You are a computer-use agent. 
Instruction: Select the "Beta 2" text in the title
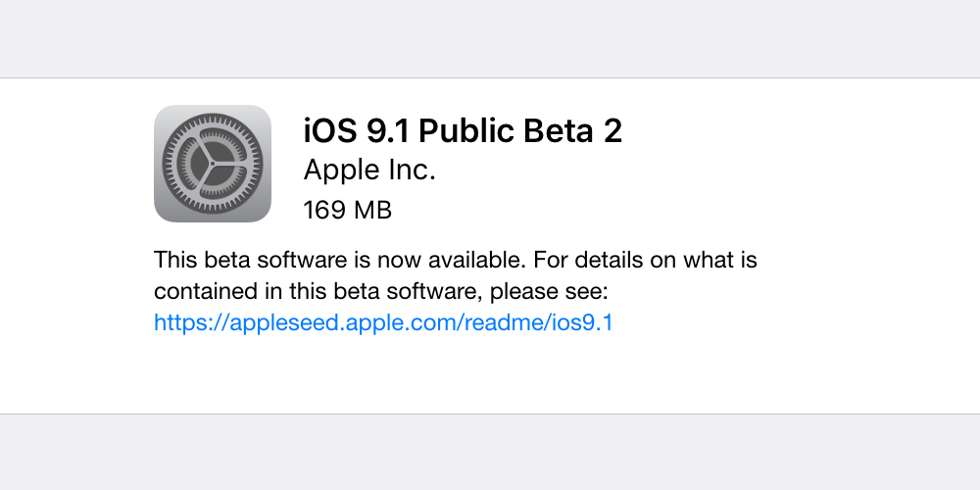[582, 131]
